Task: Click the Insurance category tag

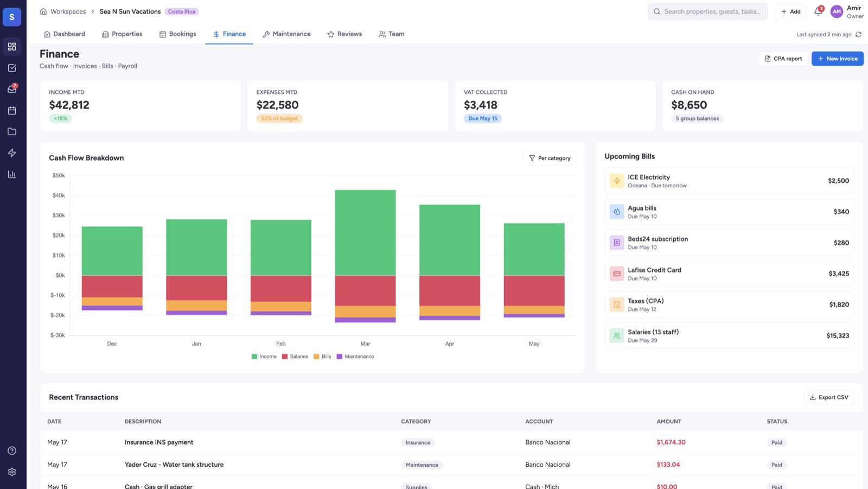Action: pyautogui.click(x=418, y=442)
